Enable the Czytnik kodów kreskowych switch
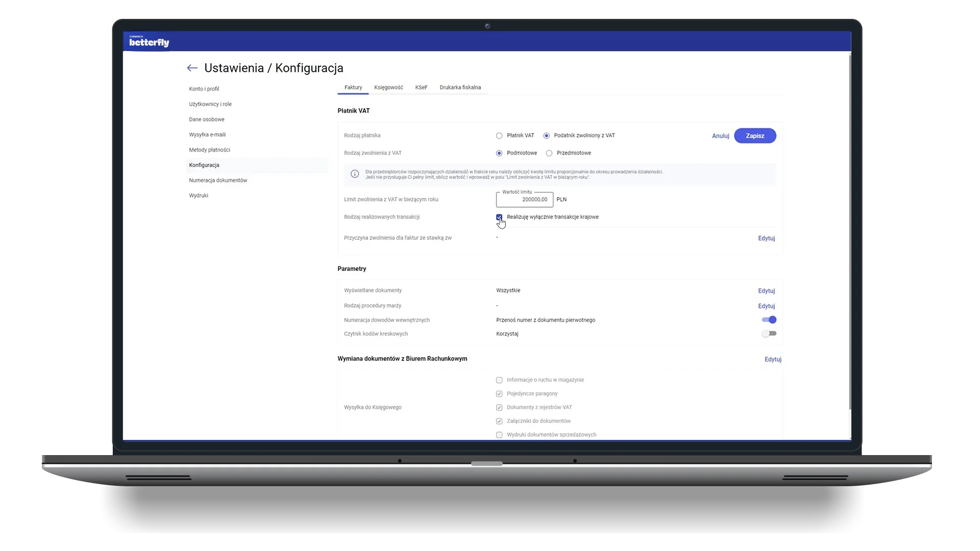This screenshot has height=551, width=980. [x=769, y=334]
